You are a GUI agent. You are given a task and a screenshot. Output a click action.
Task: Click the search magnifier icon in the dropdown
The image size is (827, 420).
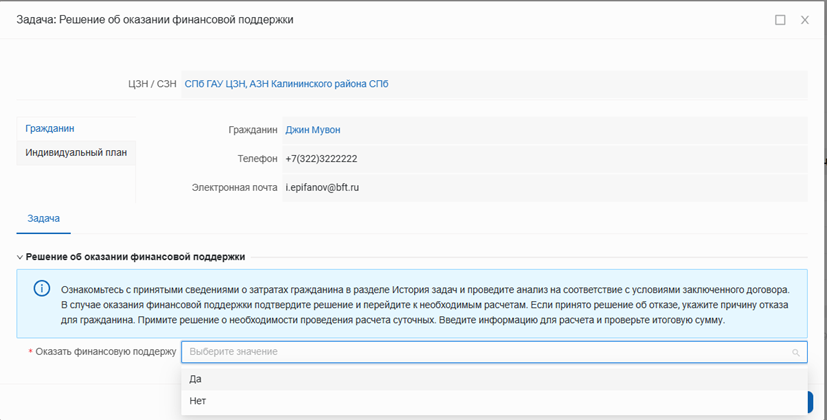[796, 352]
